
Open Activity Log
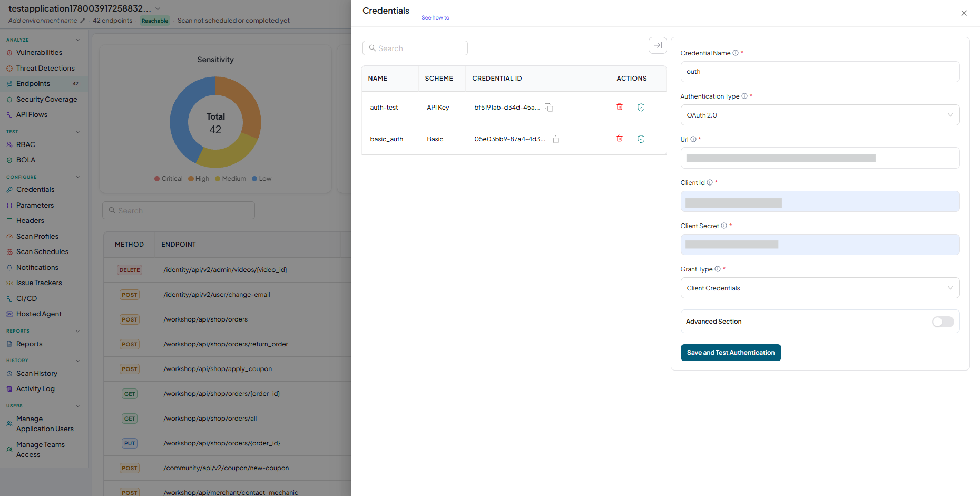(35, 389)
